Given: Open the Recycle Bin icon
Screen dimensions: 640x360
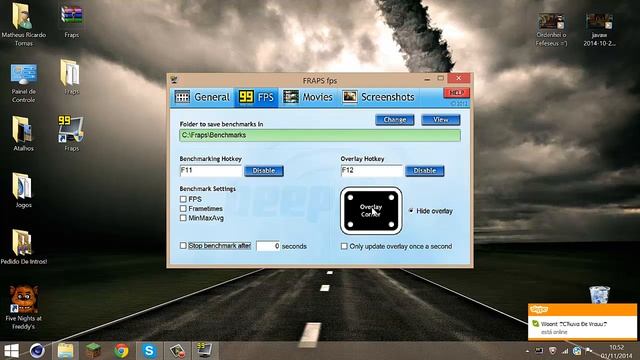Looking at the screenshot, I should 599,295.
